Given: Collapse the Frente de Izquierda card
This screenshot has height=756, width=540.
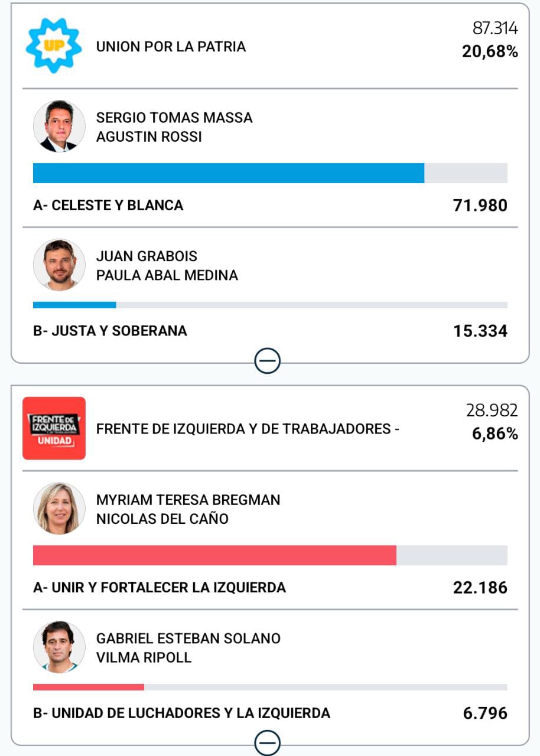Looking at the screenshot, I should coord(268,742).
